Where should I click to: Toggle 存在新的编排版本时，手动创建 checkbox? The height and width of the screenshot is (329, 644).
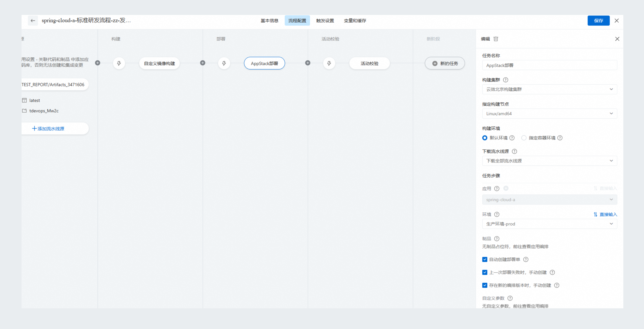485,285
